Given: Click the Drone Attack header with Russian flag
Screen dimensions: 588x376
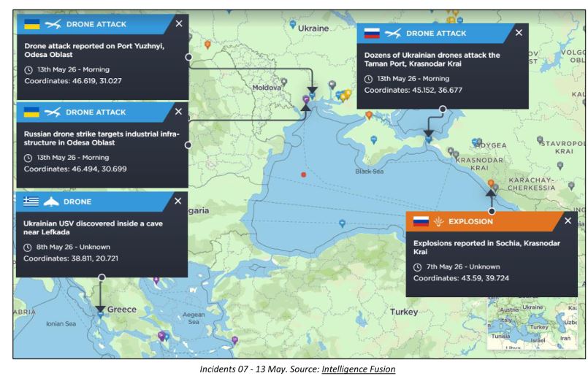Looking at the screenshot, I should click(x=436, y=33).
